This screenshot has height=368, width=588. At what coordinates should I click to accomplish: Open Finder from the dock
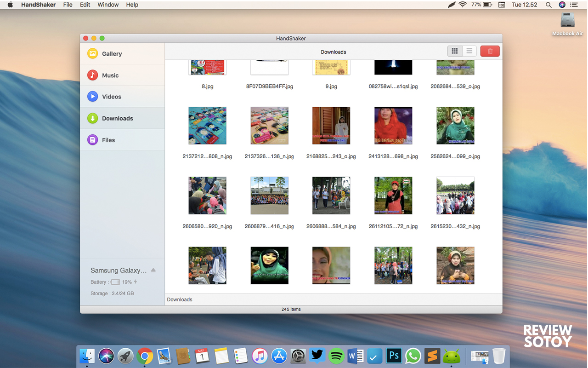pos(87,356)
